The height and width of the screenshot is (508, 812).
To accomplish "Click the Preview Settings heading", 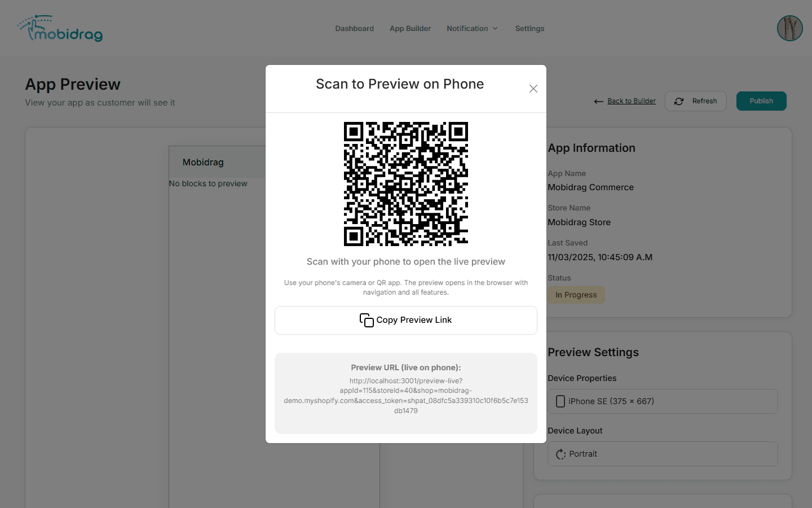I will pos(593,352).
